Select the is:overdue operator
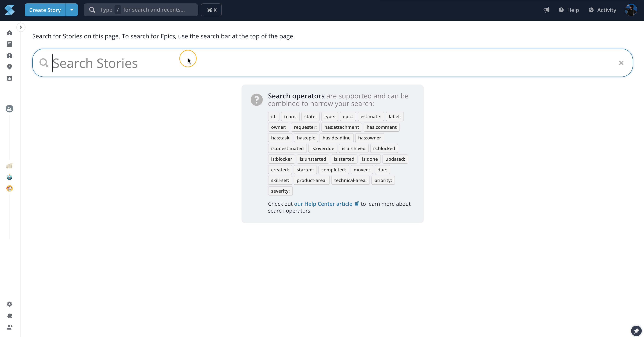Viewport: 644px width, 337px height. point(323,148)
